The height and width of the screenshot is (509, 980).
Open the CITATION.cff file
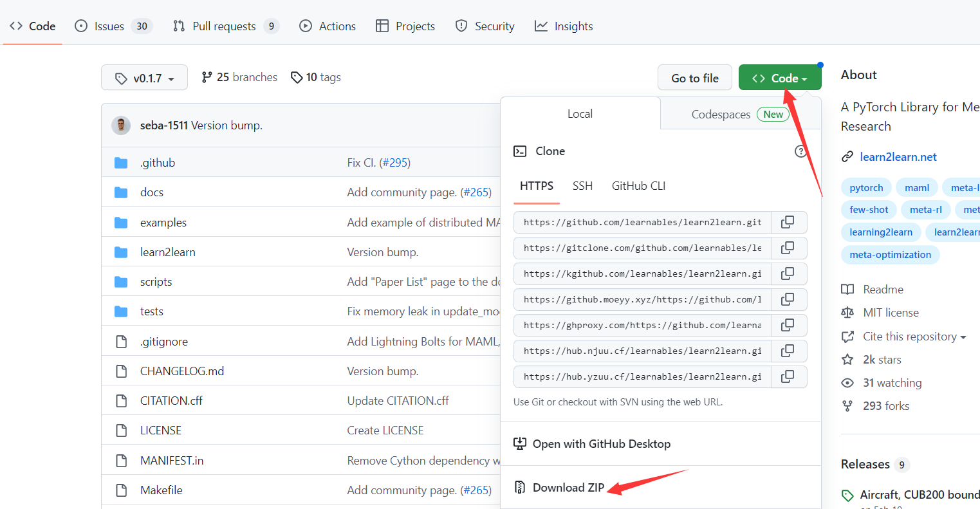coord(171,401)
